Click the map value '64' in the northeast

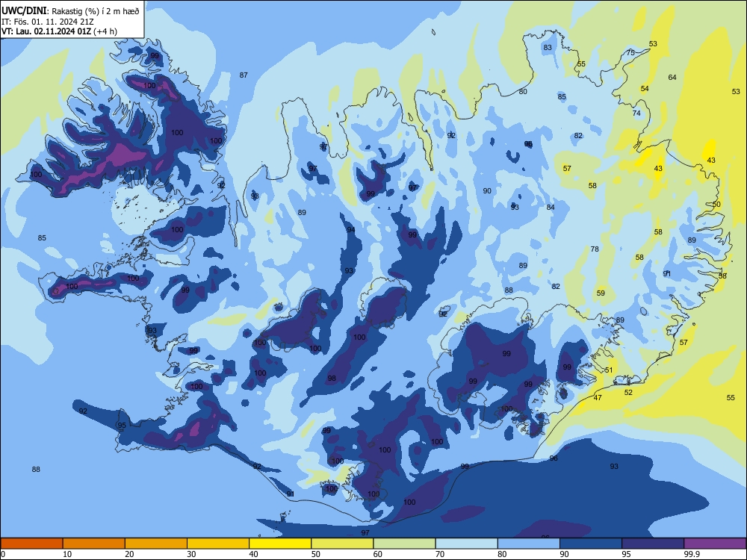(672, 77)
